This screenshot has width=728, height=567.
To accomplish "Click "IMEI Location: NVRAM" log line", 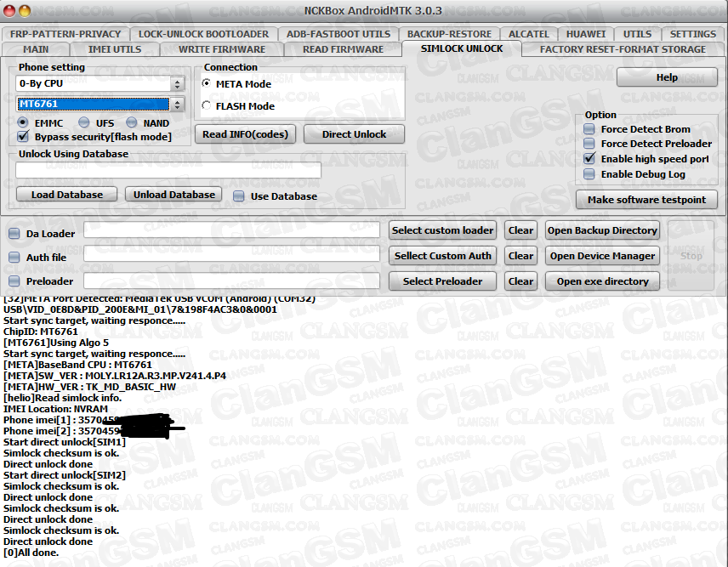I will [x=56, y=409].
